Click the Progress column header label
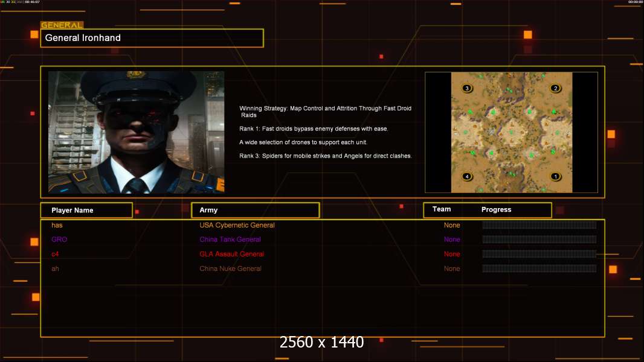This screenshot has height=362, width=644. tap(496, 209)
